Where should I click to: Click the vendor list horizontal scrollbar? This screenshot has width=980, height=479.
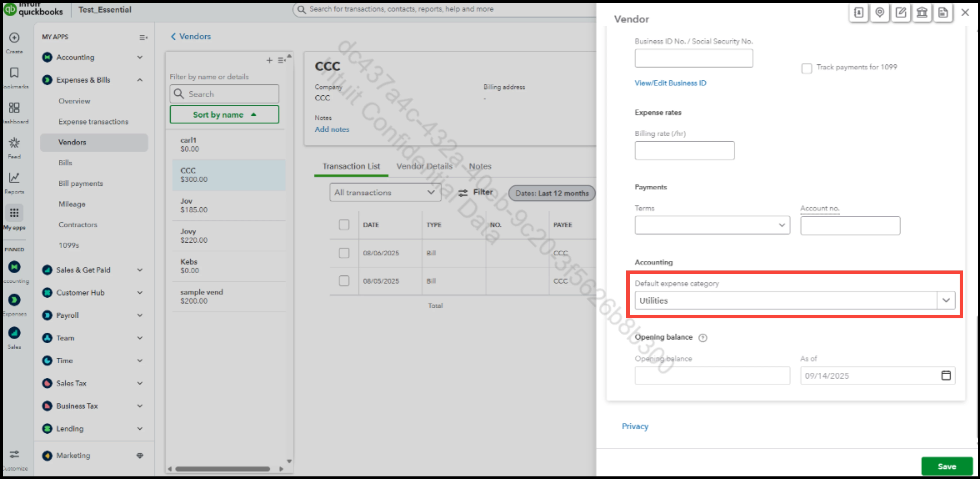pyautogui.click(x=222, y=469)
